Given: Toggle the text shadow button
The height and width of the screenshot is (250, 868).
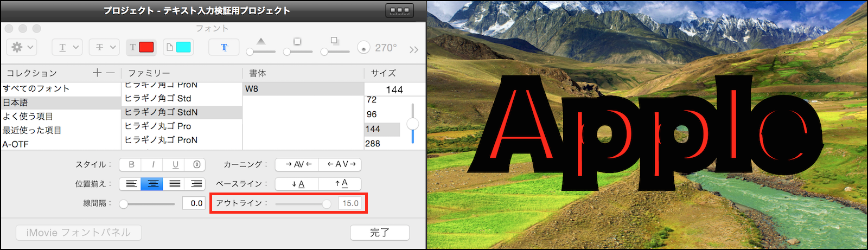Looking at the screenshot, I should (x=224, y=47).
